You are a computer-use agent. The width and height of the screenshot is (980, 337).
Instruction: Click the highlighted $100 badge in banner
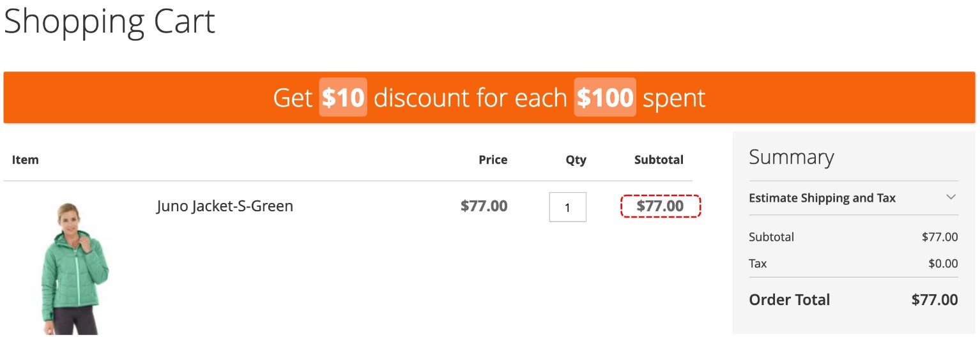[604, 98]
